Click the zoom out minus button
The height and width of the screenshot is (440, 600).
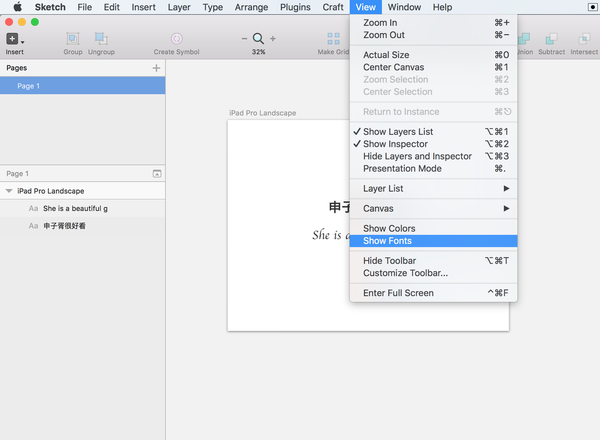coord(244,39)
